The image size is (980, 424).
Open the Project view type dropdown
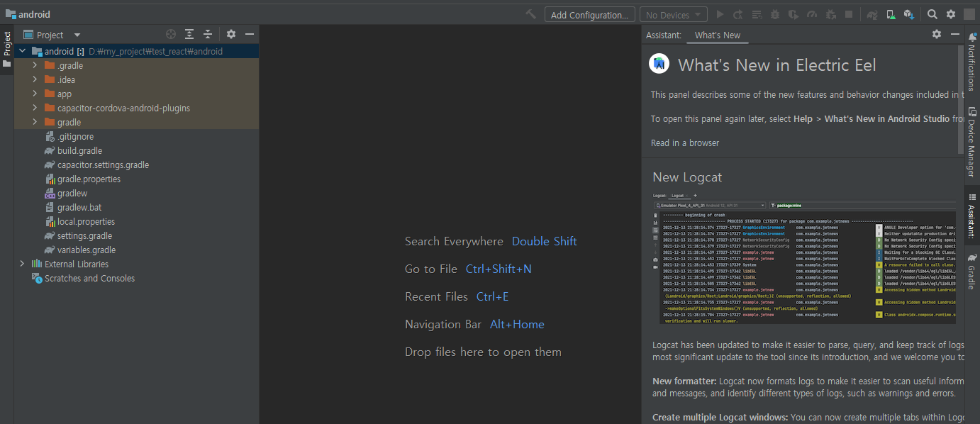pyautogui.click(x=53, y=35)
